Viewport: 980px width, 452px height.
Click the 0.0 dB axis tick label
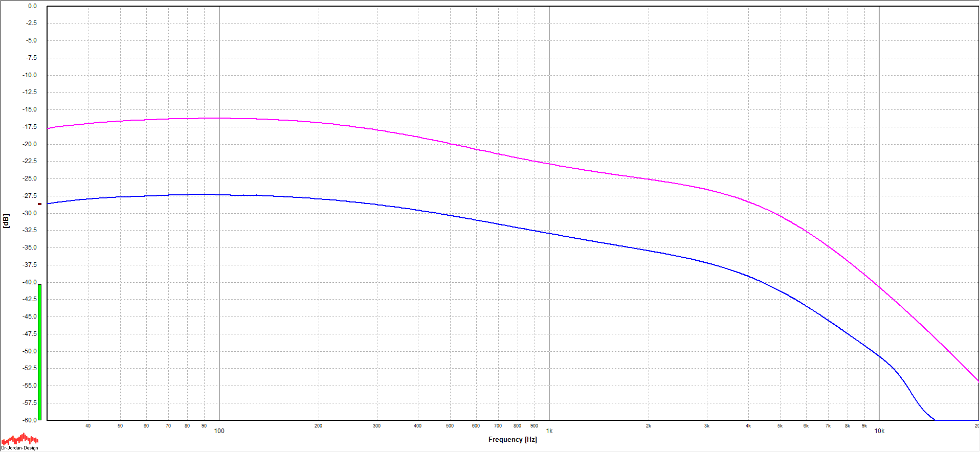(x=32, y=6)
